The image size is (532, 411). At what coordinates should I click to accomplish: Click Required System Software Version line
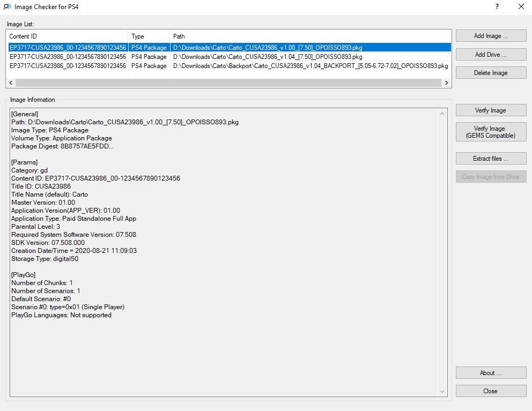click(73, 234)
